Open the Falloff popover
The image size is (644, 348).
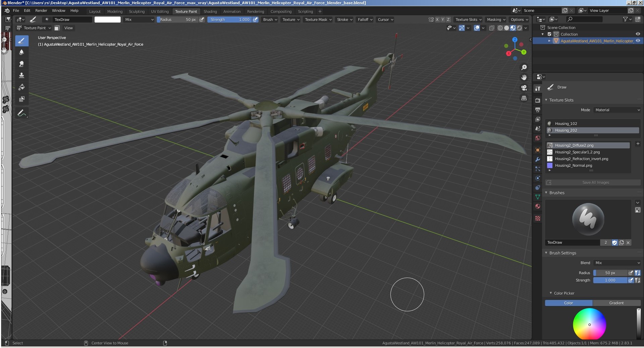click(365, 19)
